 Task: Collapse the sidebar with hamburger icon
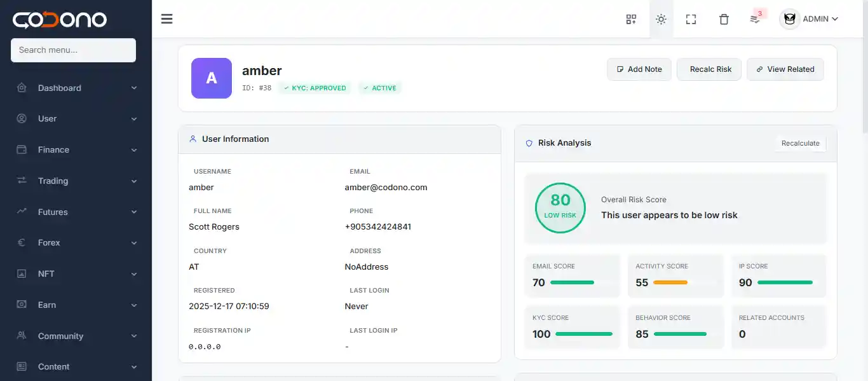click(x=166, y=18)
